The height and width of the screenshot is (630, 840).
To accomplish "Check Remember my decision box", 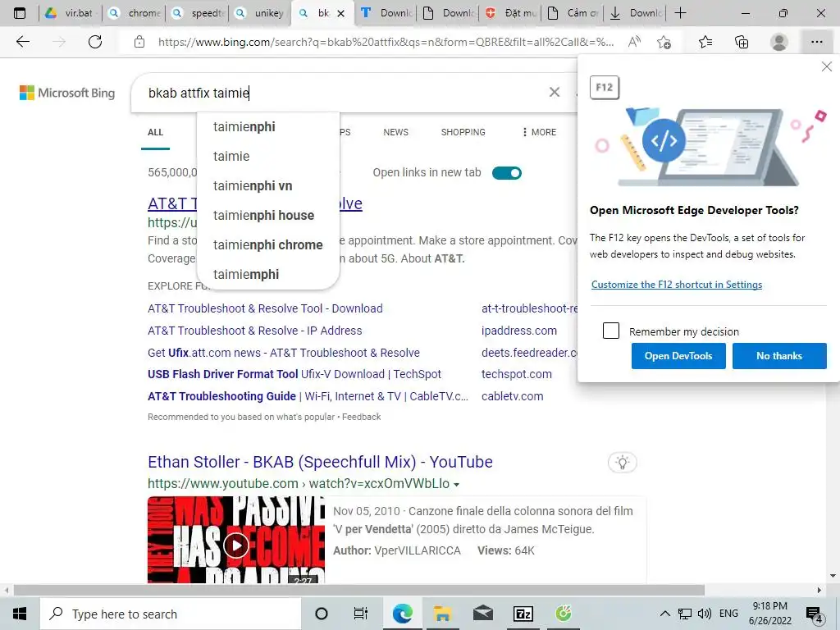I will (610, 331).
